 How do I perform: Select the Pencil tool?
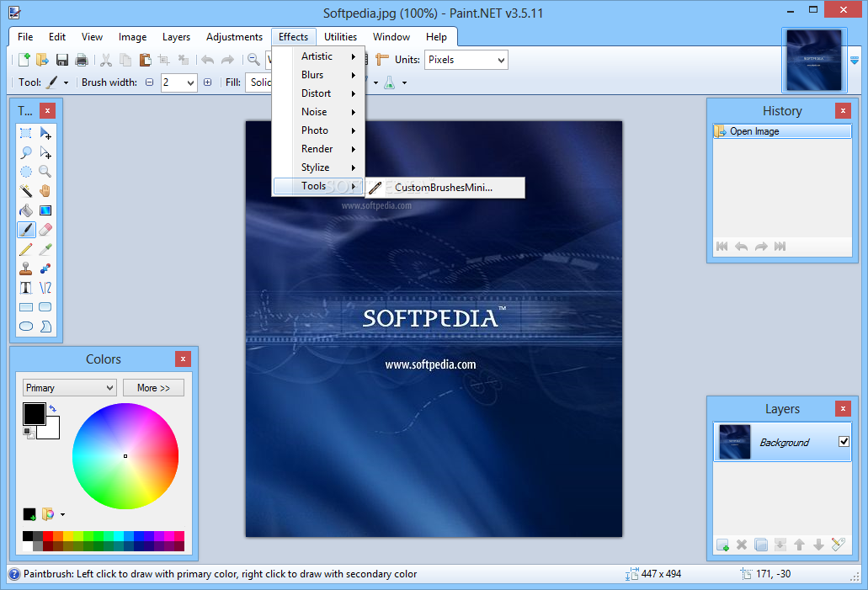click(26, 249)
